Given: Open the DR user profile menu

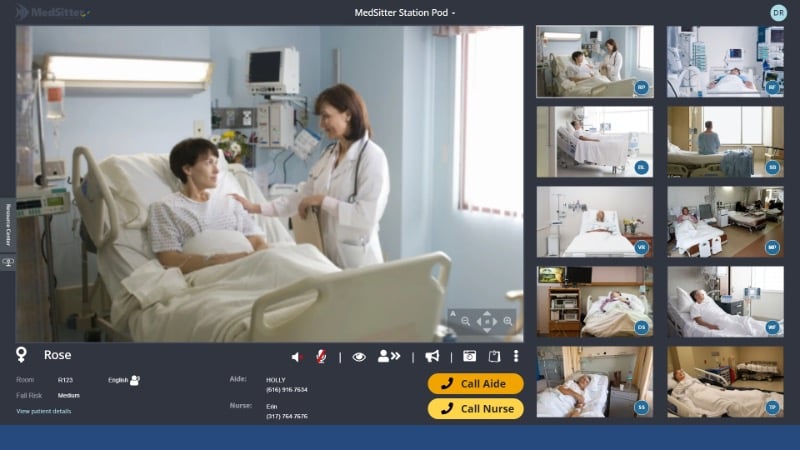Looking at the screenshot, I should 778,13.
